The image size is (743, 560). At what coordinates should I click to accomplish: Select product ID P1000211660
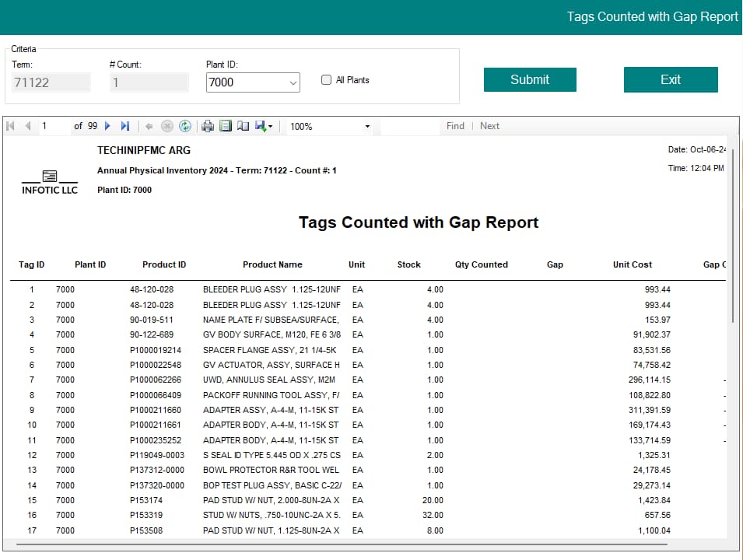pos(156,410)
